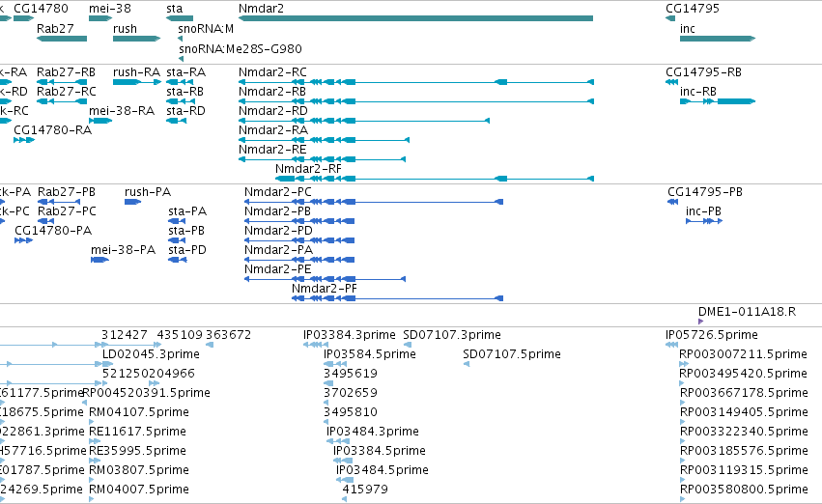Screen dimensions: 822x504
Task: Select protein inc-PB
Action: coord(704,221)
